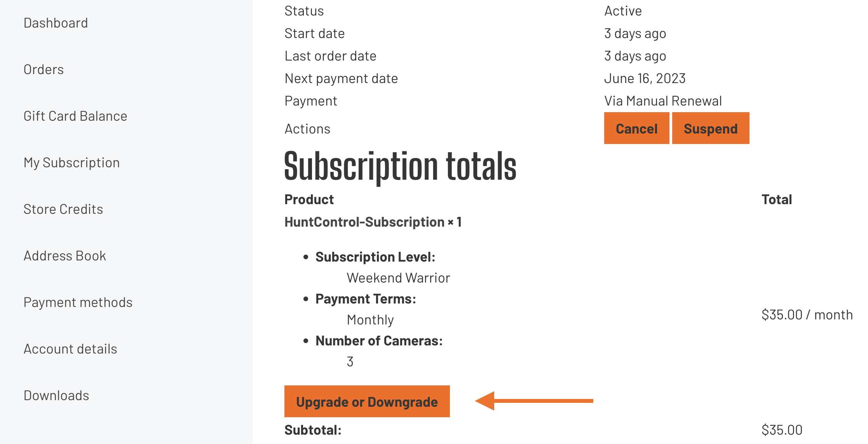The height and width of the screenshot is (444, 868).
Task: Navigate to Payment methods
Action: click(x=78, y=302)
